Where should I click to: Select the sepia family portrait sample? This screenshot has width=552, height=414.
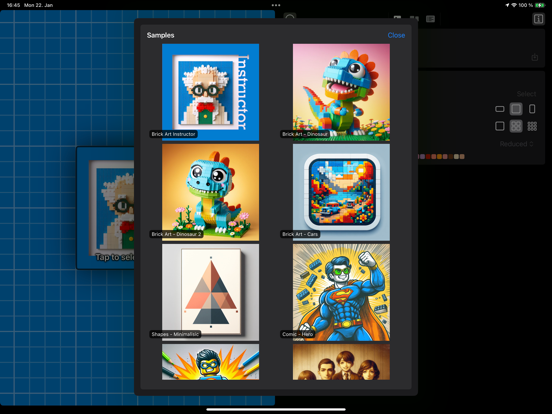pos(341,362)
